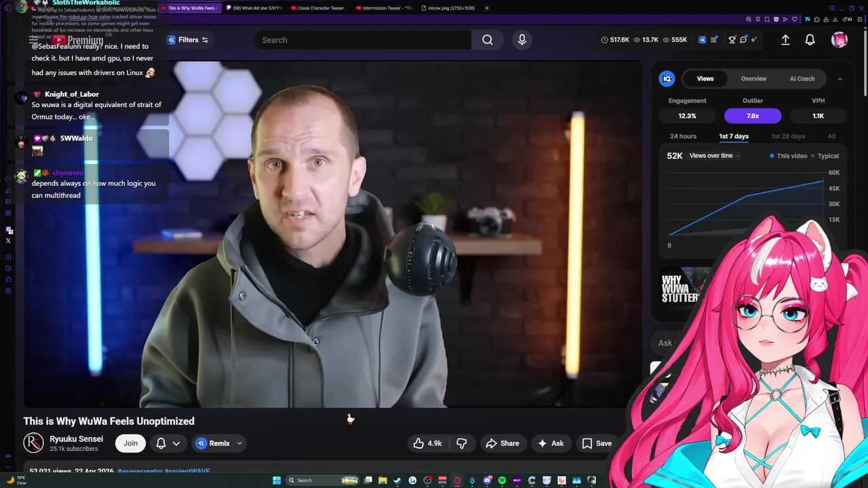
Task: Open File Explorer from the taskbar
Action: [x=382, y=481]
